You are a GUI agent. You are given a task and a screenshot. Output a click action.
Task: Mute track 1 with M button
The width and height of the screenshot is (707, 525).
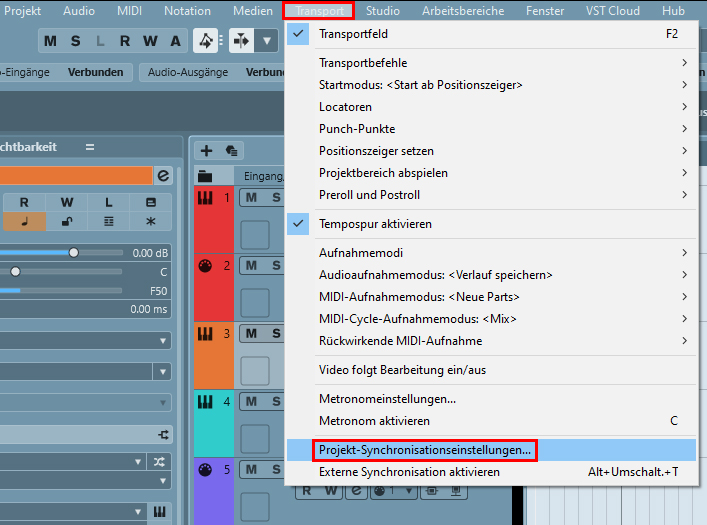click(x=252, y=197)
